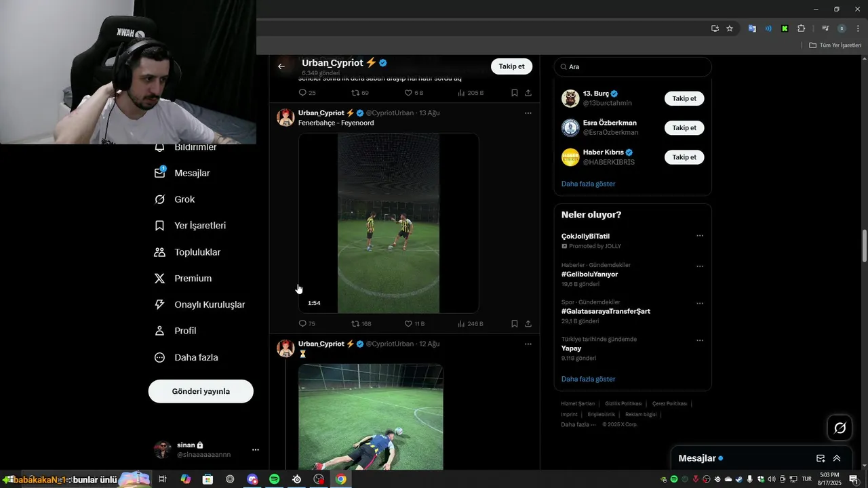Expand the Mesajlar drawer with double chevron
Image resolution: width=868 pixels, height=488 pixels.
837,458
